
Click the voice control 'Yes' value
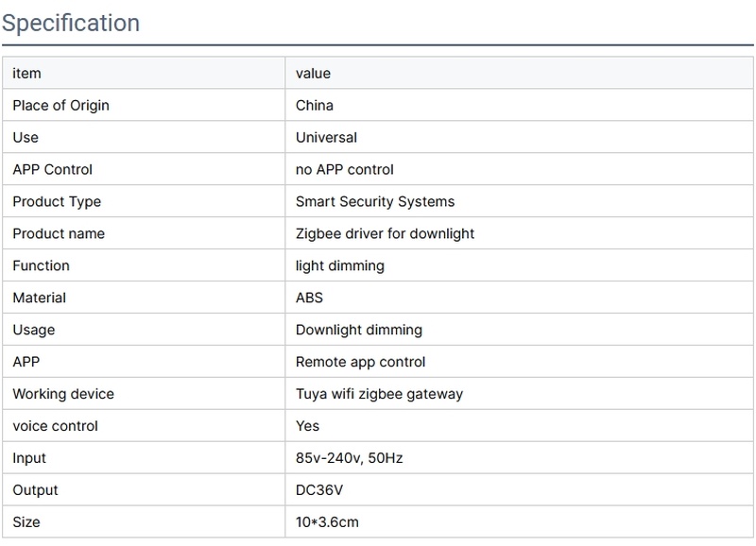tap(308, 426)
